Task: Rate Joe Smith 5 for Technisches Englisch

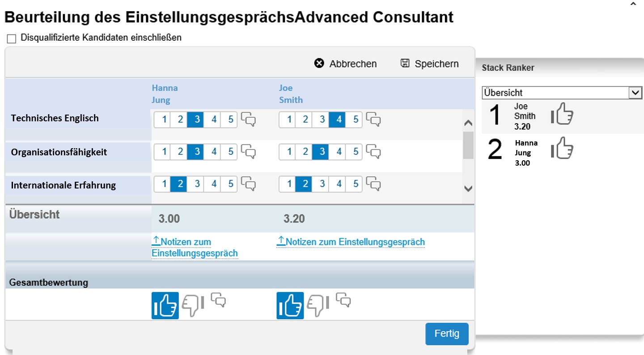Action: 356,120
